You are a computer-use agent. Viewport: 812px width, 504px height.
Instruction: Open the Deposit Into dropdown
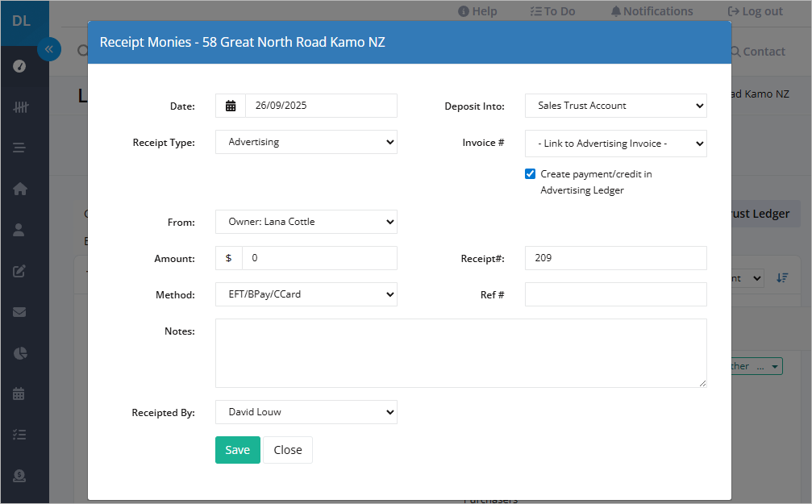[616, 106]
